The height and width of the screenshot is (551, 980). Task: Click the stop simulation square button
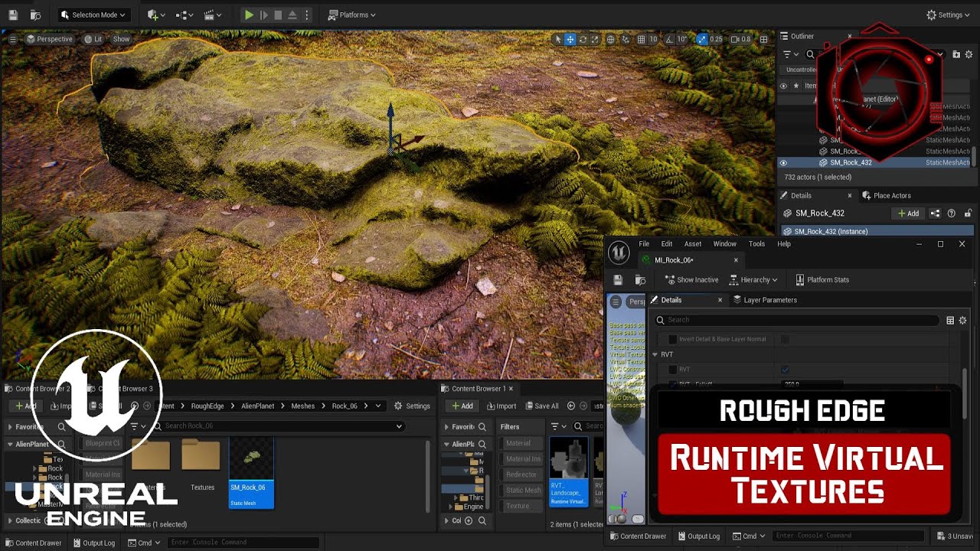point(278,15)
